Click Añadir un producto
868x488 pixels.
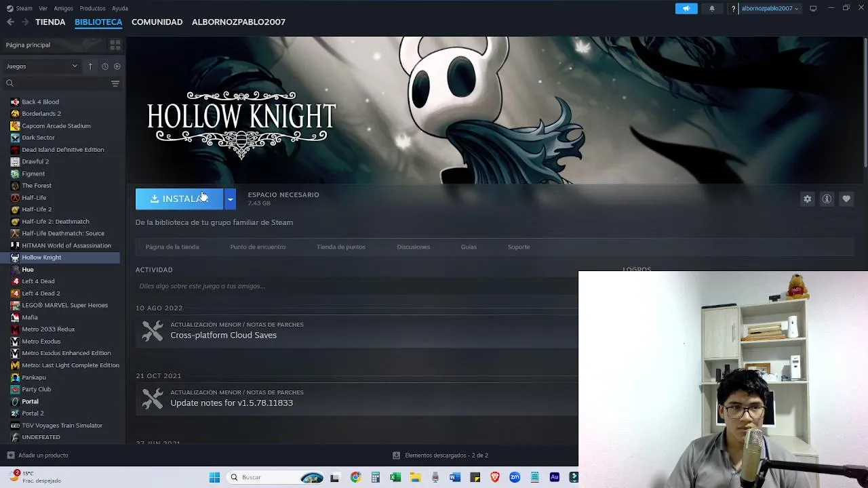tap(37, 455)
